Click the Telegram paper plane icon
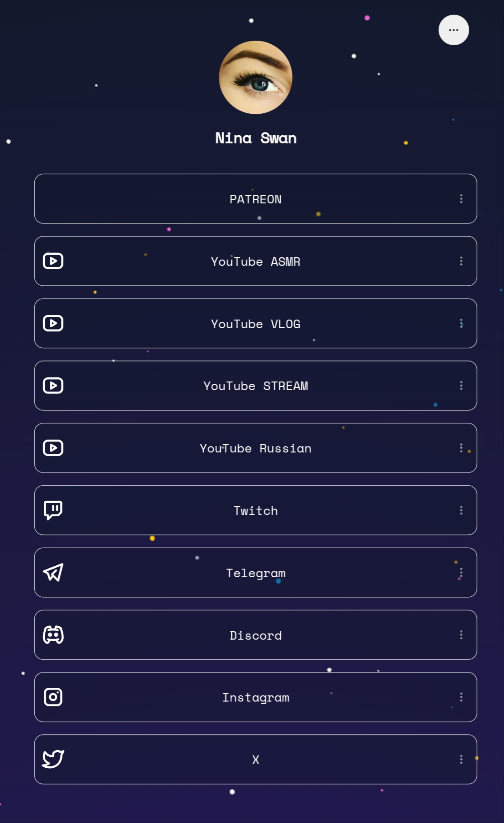 pos(53,572)
